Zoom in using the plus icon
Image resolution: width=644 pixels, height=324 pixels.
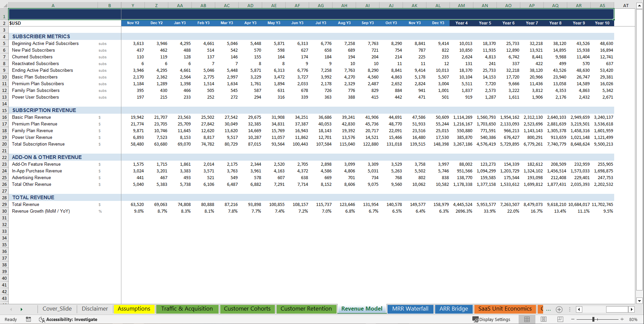622,319
